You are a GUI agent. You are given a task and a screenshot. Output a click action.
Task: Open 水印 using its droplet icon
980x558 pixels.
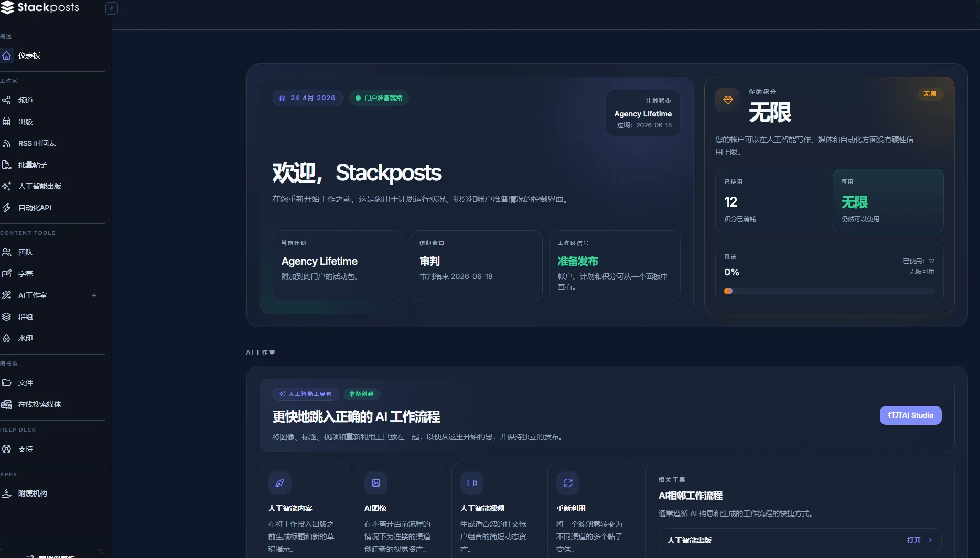(7, 338)
